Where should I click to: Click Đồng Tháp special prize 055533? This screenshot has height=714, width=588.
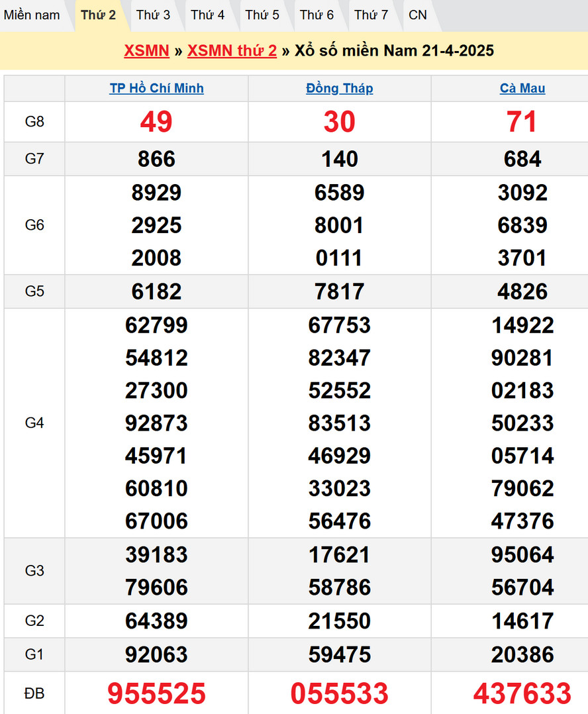coord(340,693)
